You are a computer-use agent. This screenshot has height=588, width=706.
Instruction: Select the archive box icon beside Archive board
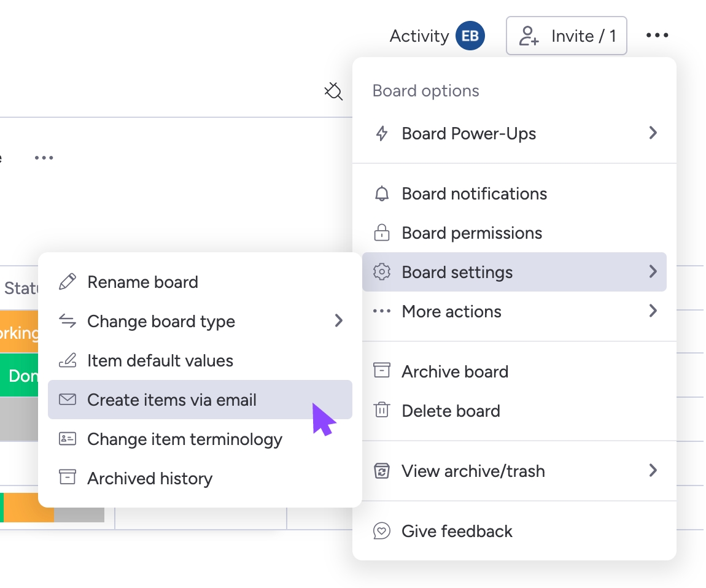[x=382, y=371]
